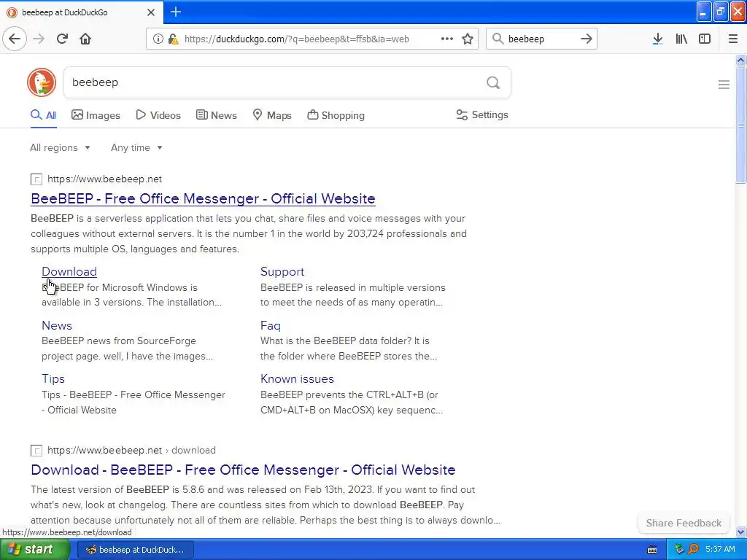Select the beebeep at DuckDuckGo browser tab
This screenshot has width=747, height=560.
(81, 12)
